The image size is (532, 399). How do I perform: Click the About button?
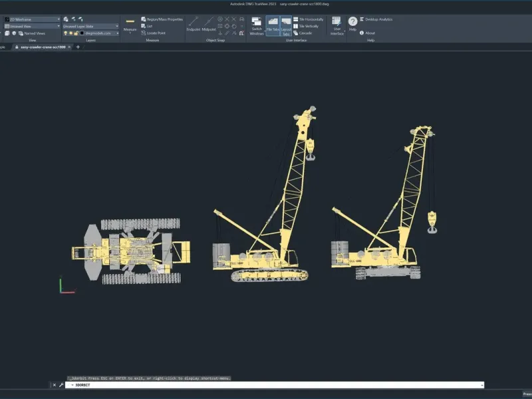coord(367,33)
